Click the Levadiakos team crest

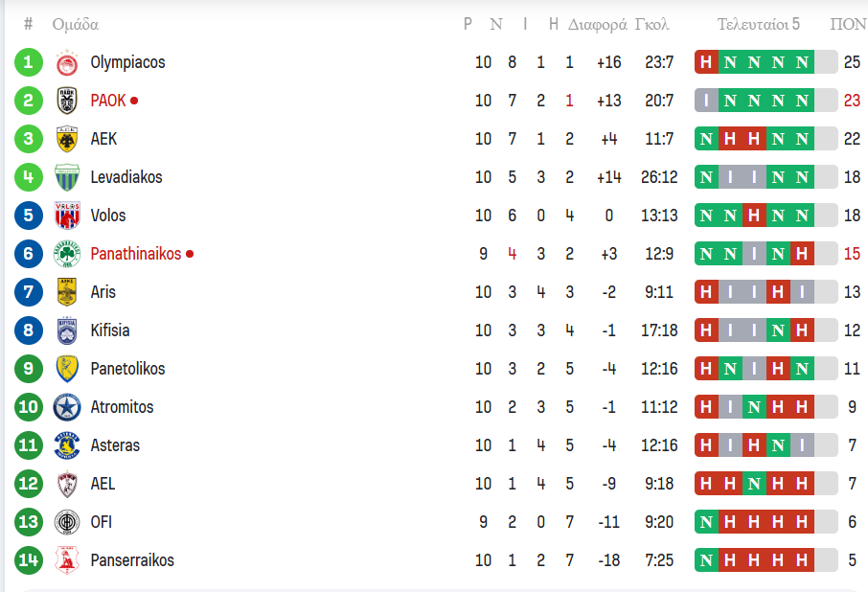[67, 177]
